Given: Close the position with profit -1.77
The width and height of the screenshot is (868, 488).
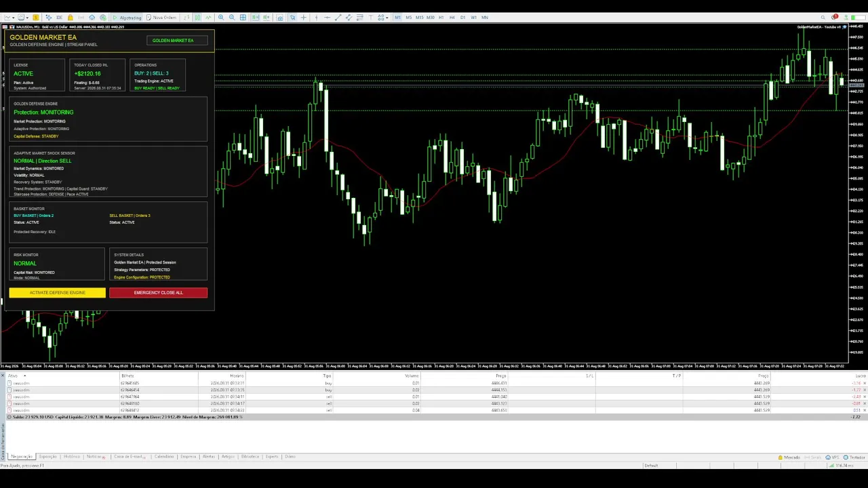Looking at the screenshot, I should (x=865, y=390).
